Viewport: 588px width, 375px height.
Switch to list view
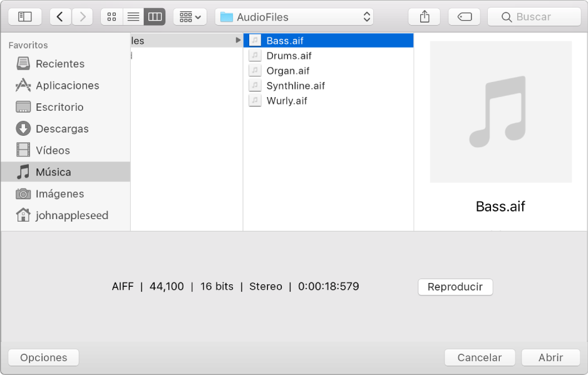point(133,17)
